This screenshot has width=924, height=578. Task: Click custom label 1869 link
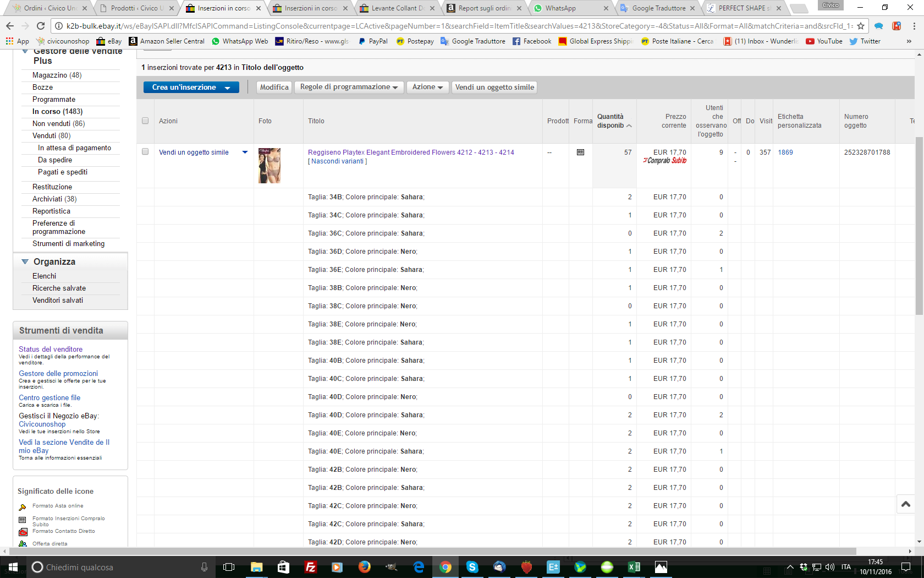(x=785, y=152)
